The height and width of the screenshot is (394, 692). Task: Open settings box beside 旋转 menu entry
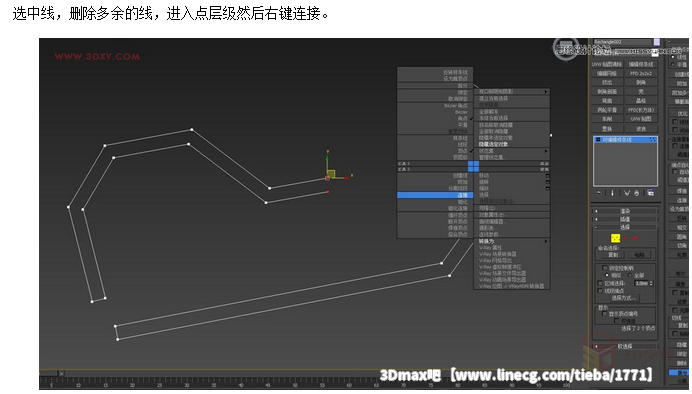coord(548,182)
